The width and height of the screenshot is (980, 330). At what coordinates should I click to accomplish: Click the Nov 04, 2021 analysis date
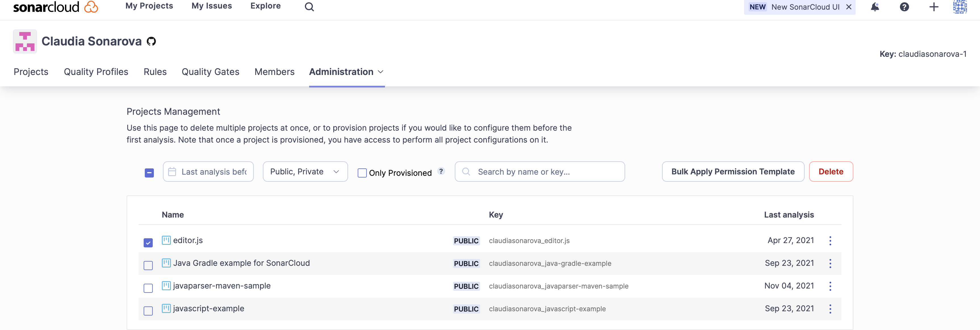click(789, 286)
